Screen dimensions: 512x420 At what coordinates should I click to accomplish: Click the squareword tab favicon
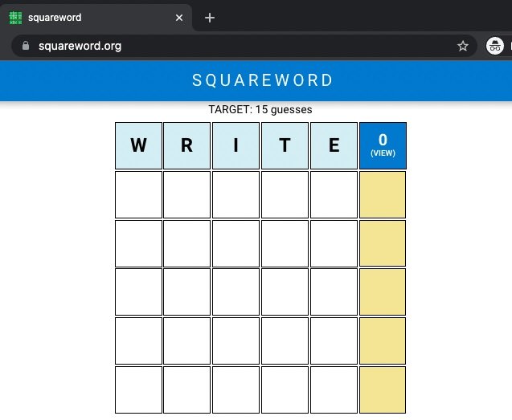tap(15, 18)
